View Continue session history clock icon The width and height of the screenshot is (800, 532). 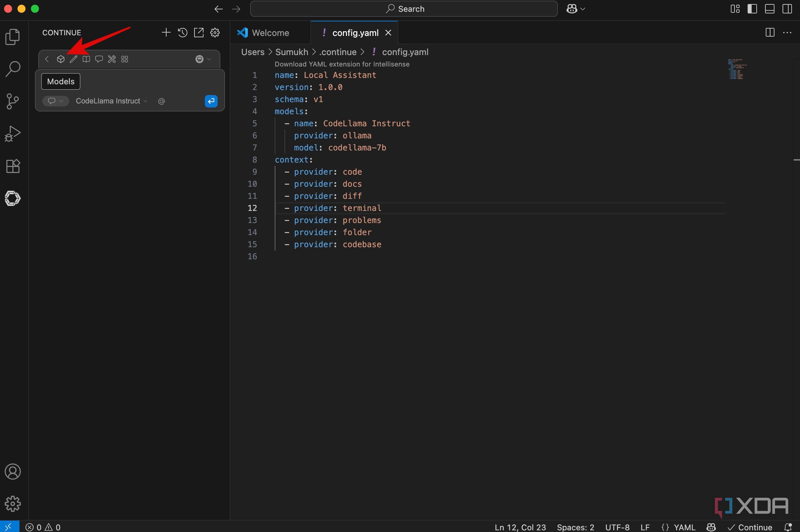(x=182, y=33)
